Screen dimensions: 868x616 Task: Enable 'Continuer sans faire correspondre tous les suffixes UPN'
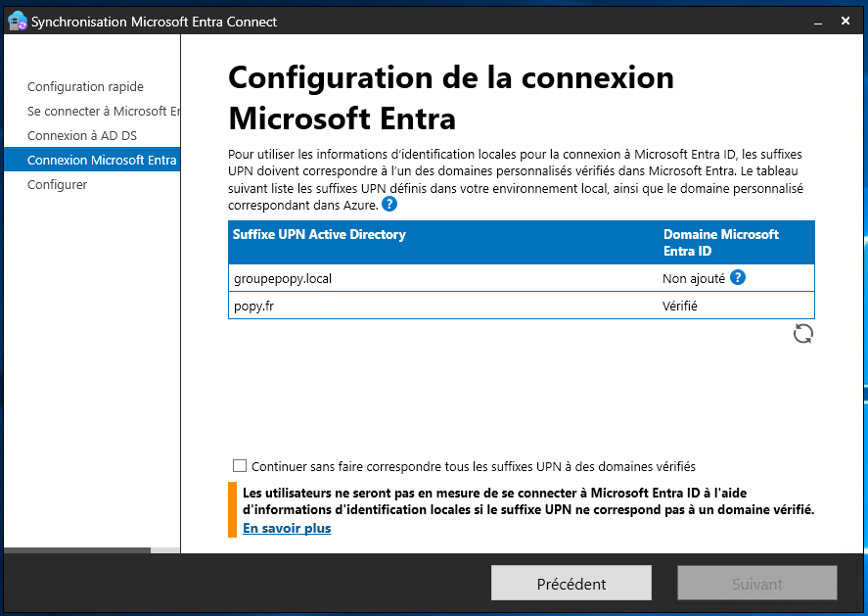[x=239, y=466]
